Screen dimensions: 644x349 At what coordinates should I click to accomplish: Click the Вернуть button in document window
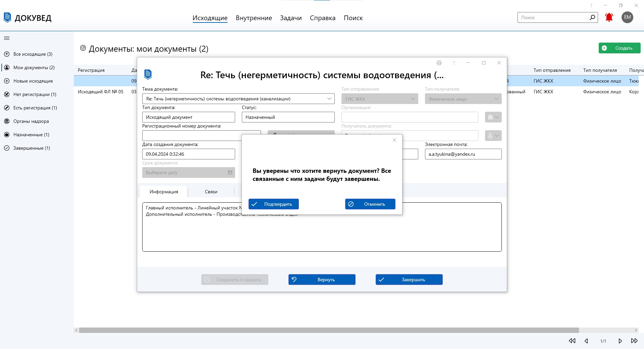point(322,280)
